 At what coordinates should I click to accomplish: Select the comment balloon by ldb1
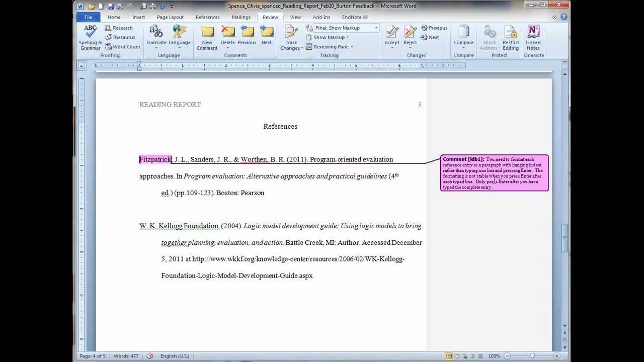click(494, 173)
